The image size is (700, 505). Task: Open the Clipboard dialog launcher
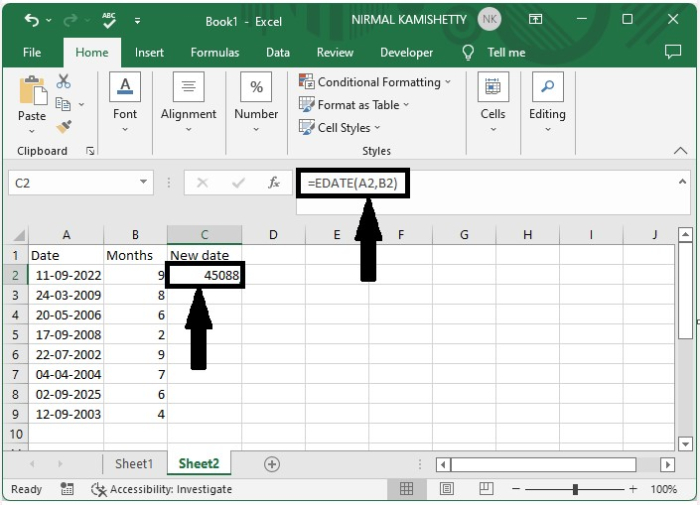click(x=90, y=151)
